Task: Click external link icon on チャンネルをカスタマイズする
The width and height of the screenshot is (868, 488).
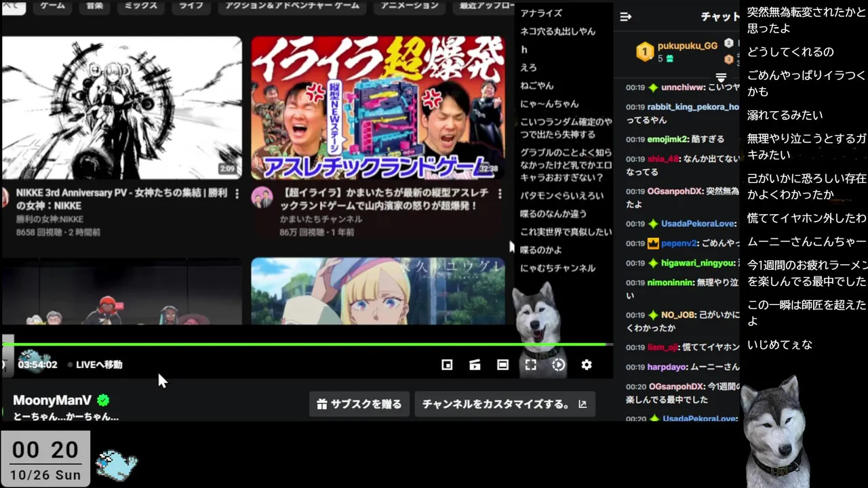Action: coord(582,404)
